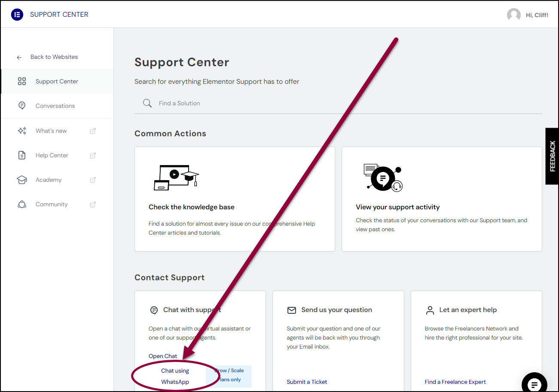
Task: Click the person icon for Let an expert help
Action: pos(430,310)
